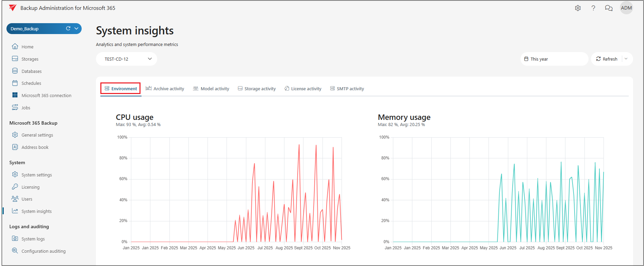
Task: Open Configuration auditing link
Action: point(44,251)
